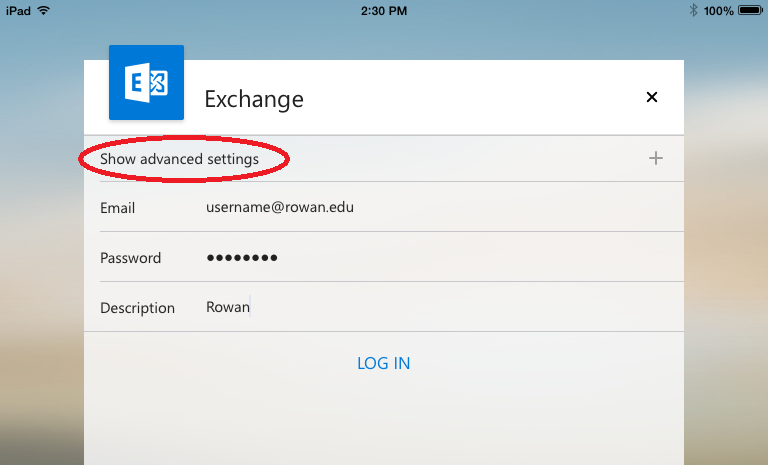Click the "Show advanced settings" label
The width and height of the screenshot is (768, 465).
[x=180, y=159]
